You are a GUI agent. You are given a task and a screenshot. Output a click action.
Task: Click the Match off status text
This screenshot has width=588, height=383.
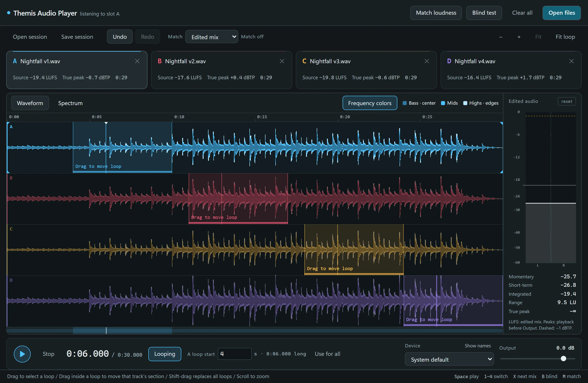click(x=252, y=37)
